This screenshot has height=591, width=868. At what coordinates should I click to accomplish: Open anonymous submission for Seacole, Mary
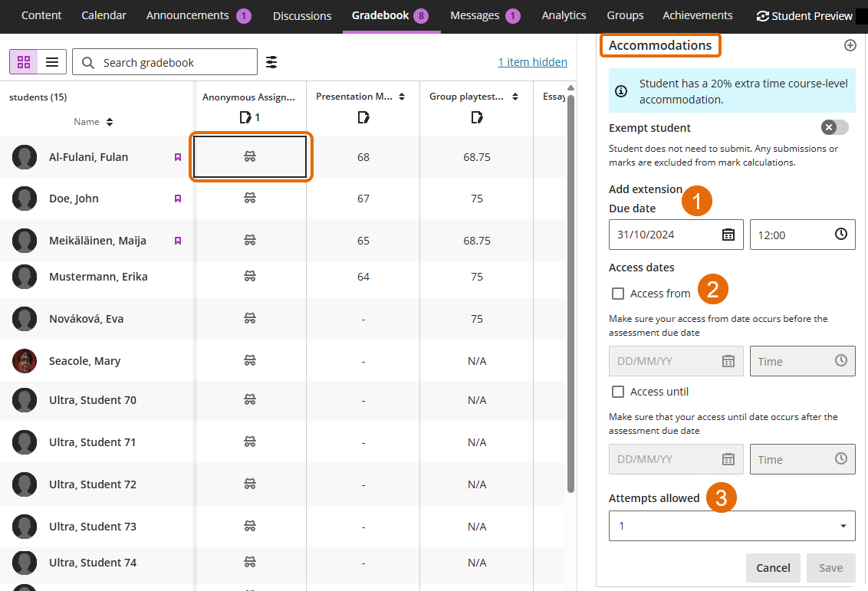(250, 360)
